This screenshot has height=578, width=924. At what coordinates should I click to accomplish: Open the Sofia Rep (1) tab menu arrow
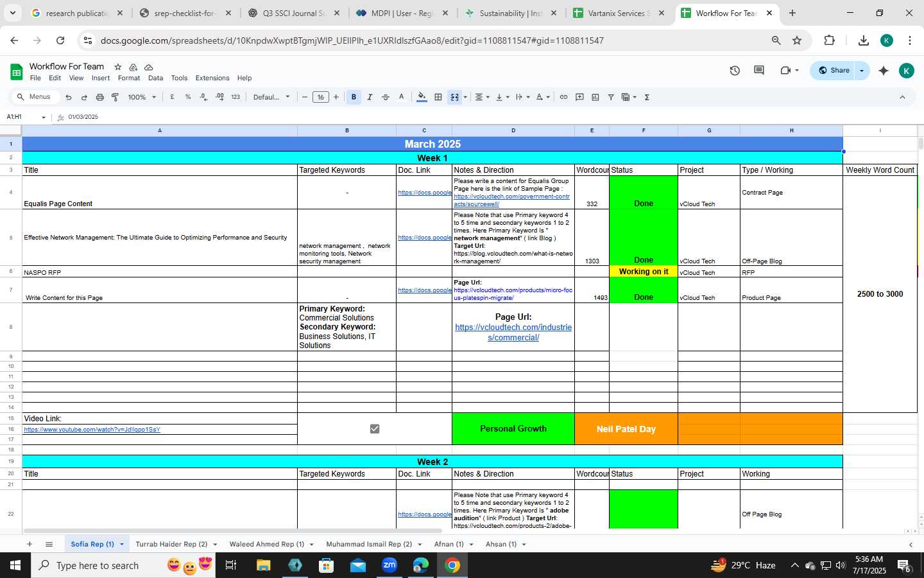(x=122, y=545)
